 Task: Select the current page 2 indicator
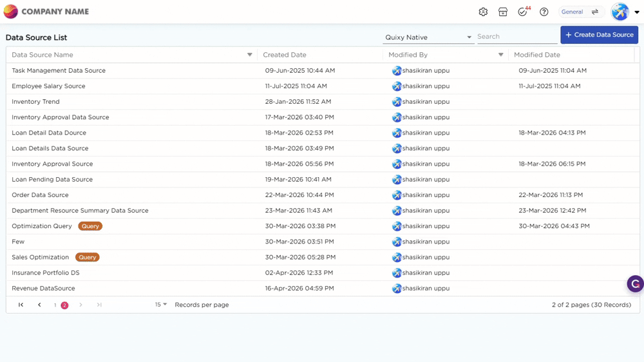coord(64,305)
